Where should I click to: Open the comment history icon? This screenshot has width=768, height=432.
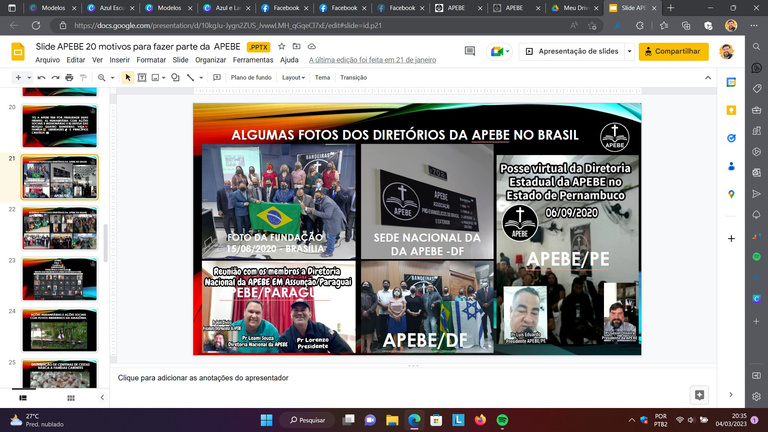tap(470, 51)
